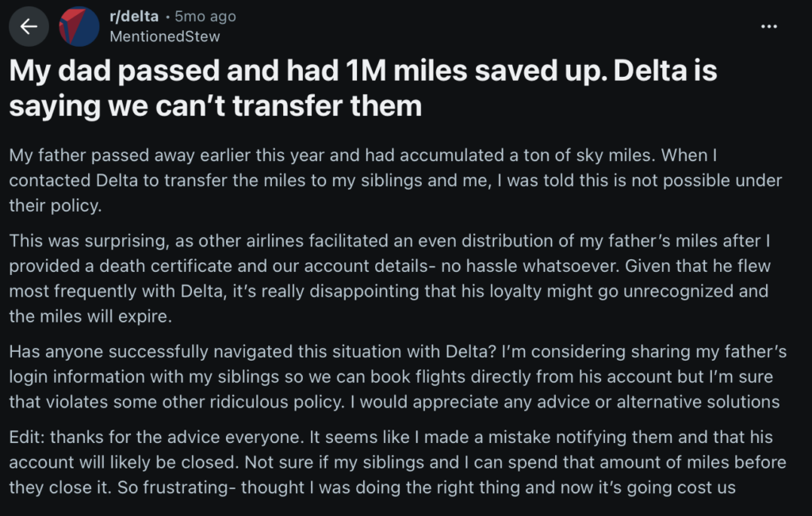The image size is (812, 516).
Task: Open the r/delta community avatar
Action: click(x=79, y=26)
